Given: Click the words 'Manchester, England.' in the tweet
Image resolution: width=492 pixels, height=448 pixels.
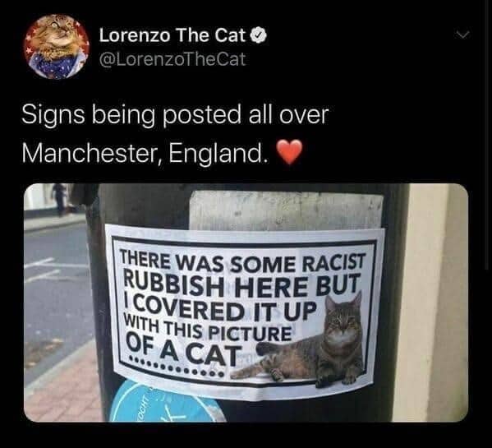Looking at the screenshot, I should point(145,153).
